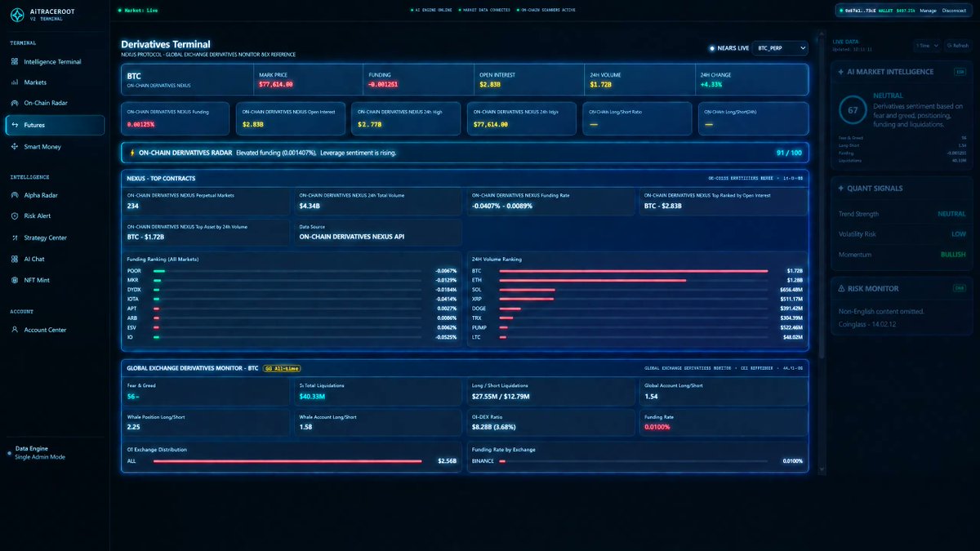
Task: Click the 91 / 100 radar score
Action: coord(789,153)
